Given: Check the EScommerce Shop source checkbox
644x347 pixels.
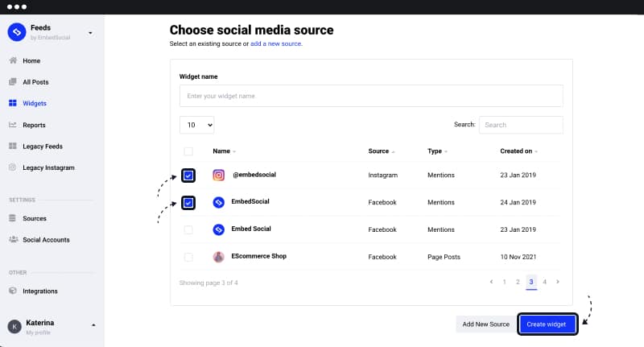Looking at the screenshot, I should (x=188, y=257).
